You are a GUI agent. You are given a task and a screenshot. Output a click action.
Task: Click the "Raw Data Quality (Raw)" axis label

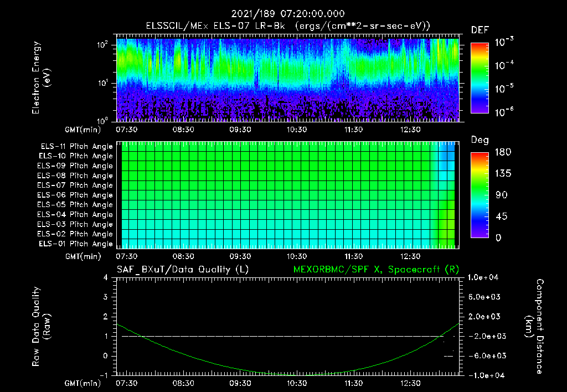pyautogui.click(x=41, y=327)
